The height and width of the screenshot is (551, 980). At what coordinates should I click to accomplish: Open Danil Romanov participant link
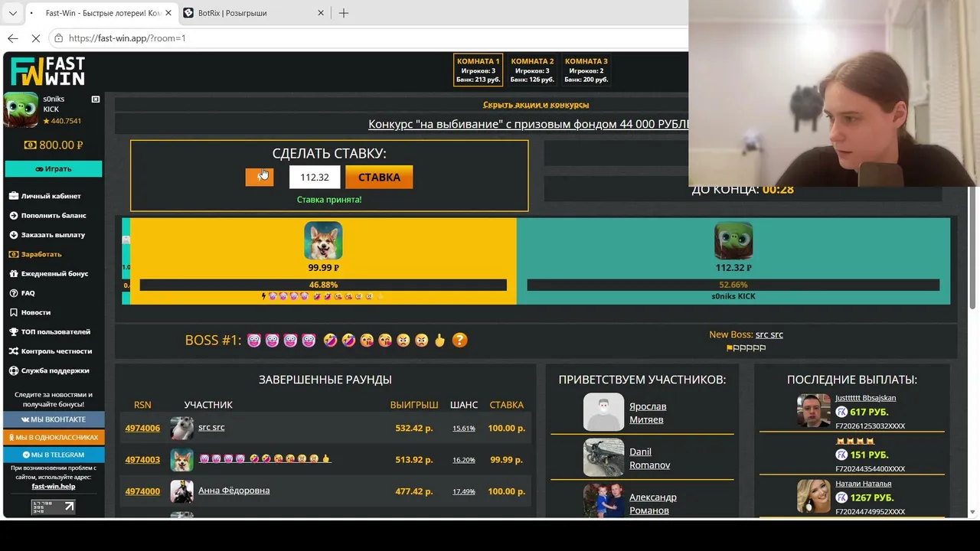(x=649, y=458)
